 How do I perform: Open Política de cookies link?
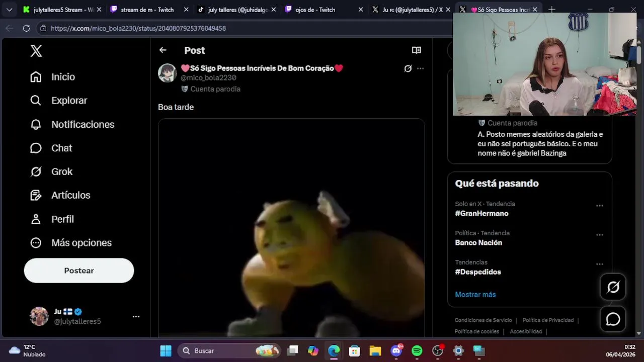point(477,331)
